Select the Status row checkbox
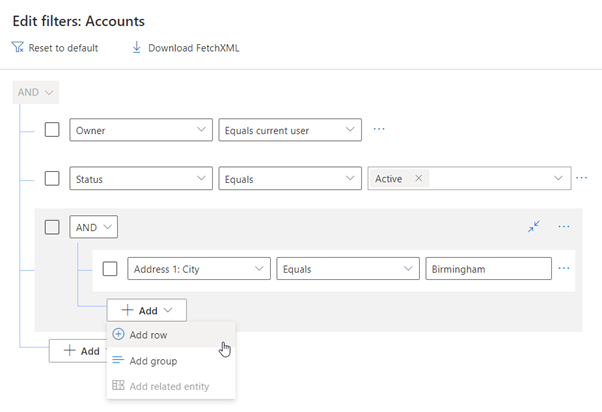602x412 pixels. pyautogui.click(x=52, y=179)
